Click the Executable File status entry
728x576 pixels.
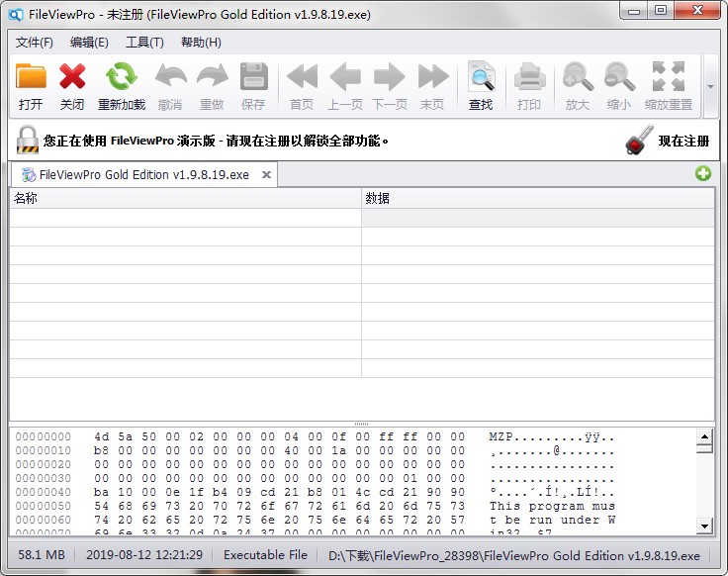coord(265,554)
